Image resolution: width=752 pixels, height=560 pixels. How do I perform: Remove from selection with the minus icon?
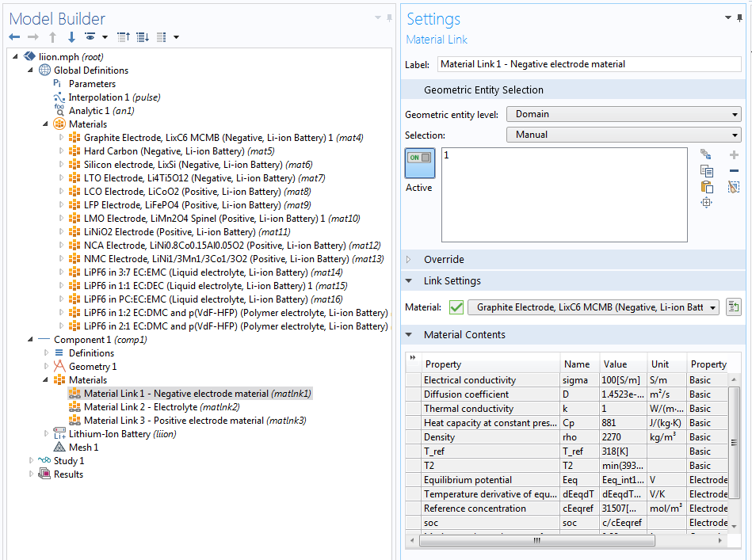point(734,171)
